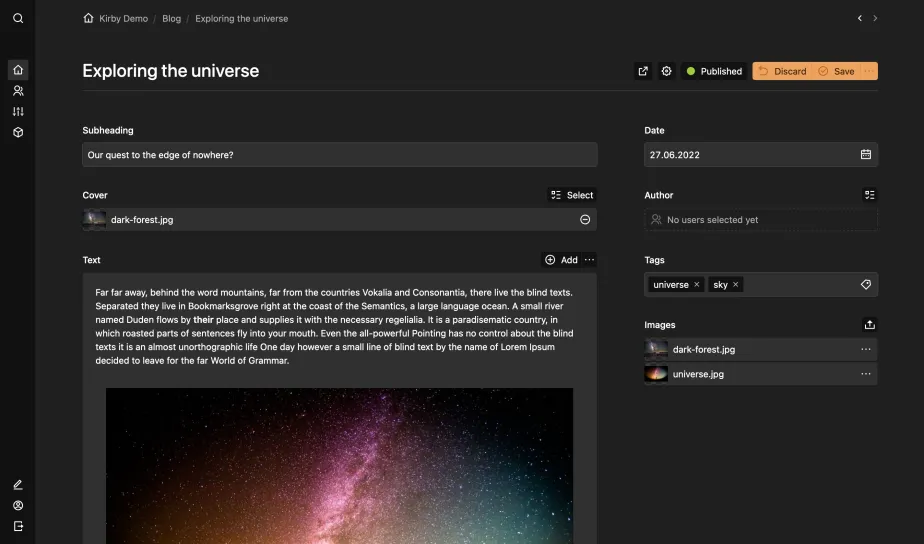
Task: Remove the universe tag
Action: (x=697, y=285)
